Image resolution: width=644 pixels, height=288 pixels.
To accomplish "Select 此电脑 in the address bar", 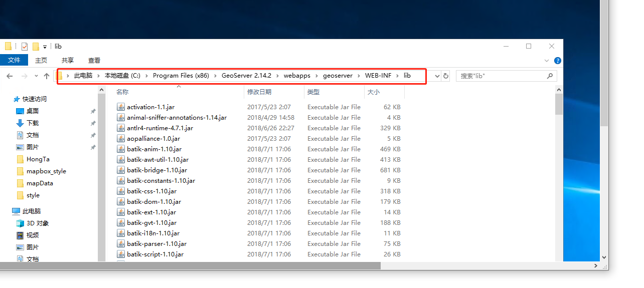I will 83,76.
